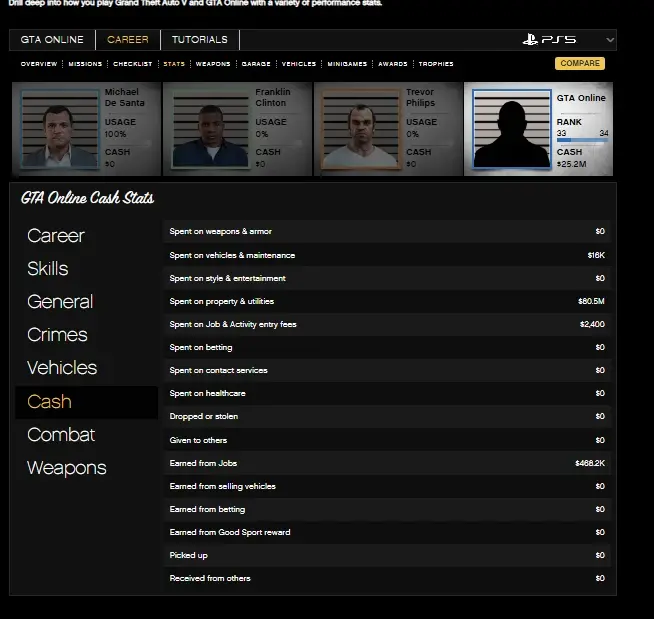Open the Trophies submenu link
The image size is (654, 619).
[436, 64]
